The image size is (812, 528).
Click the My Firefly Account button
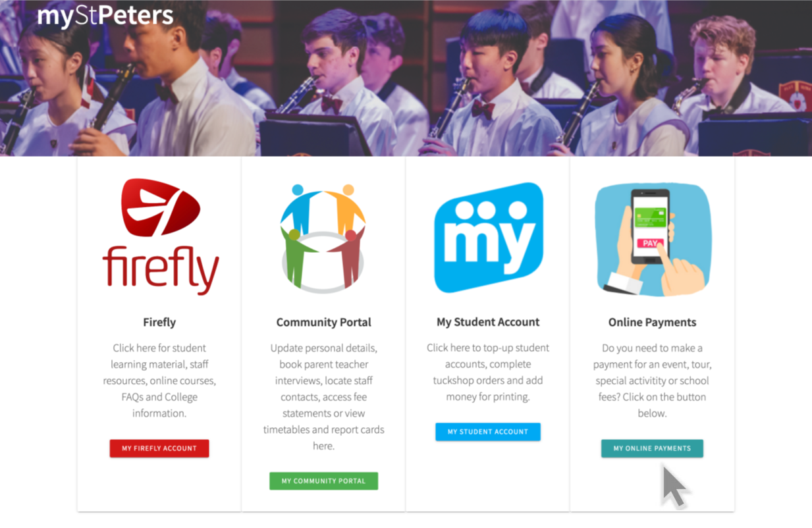click(x=159, y=448)
